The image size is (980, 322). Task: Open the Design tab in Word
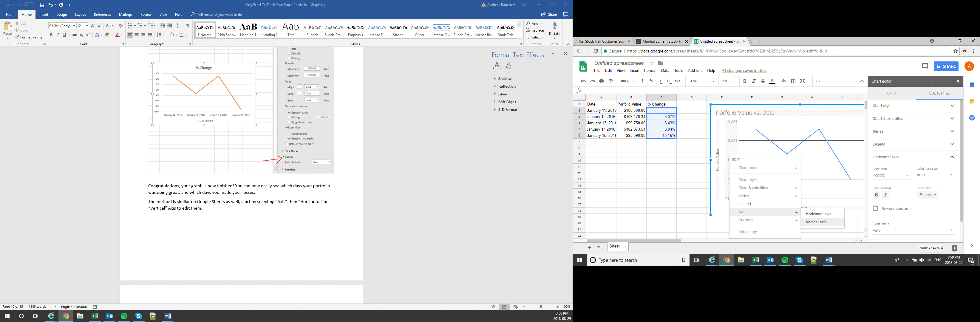pos(62,14)
